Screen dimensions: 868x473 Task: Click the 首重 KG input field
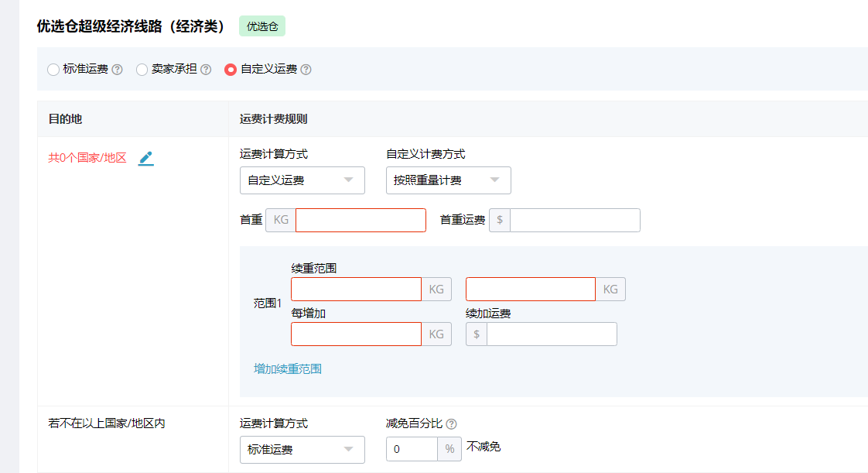click(361, 220)
